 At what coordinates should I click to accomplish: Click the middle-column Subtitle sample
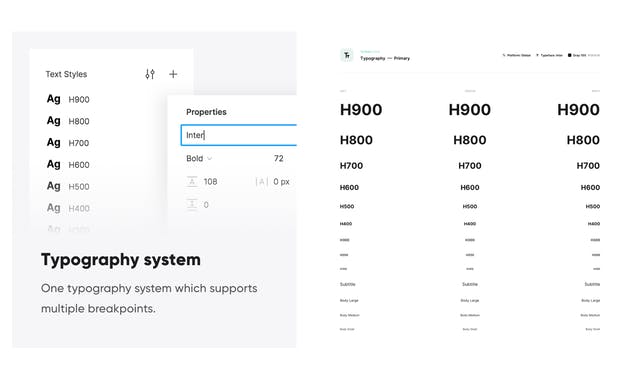coord(470,284)
